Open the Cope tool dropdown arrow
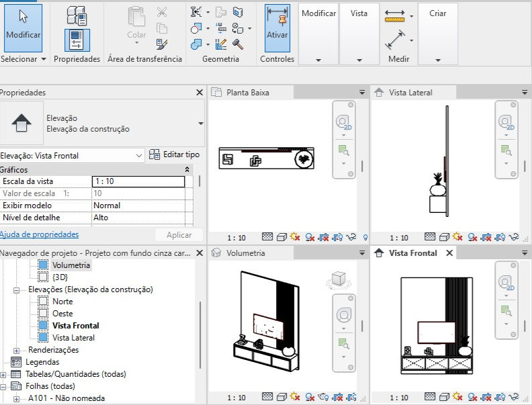Image resolution: width=532 pixels, height=405 pixels. pyautogui.click(x=208, y=12)
